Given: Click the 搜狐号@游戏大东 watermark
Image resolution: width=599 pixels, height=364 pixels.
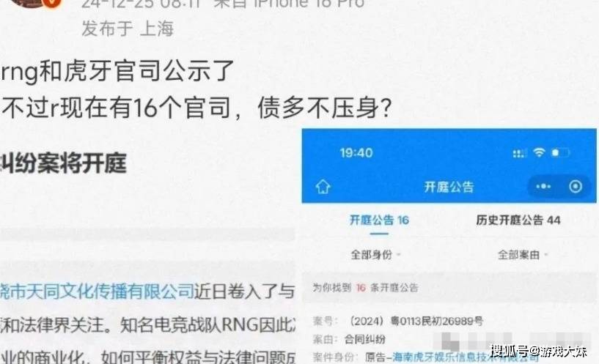Looking at the screenshot, I should [x=538, y=351].
